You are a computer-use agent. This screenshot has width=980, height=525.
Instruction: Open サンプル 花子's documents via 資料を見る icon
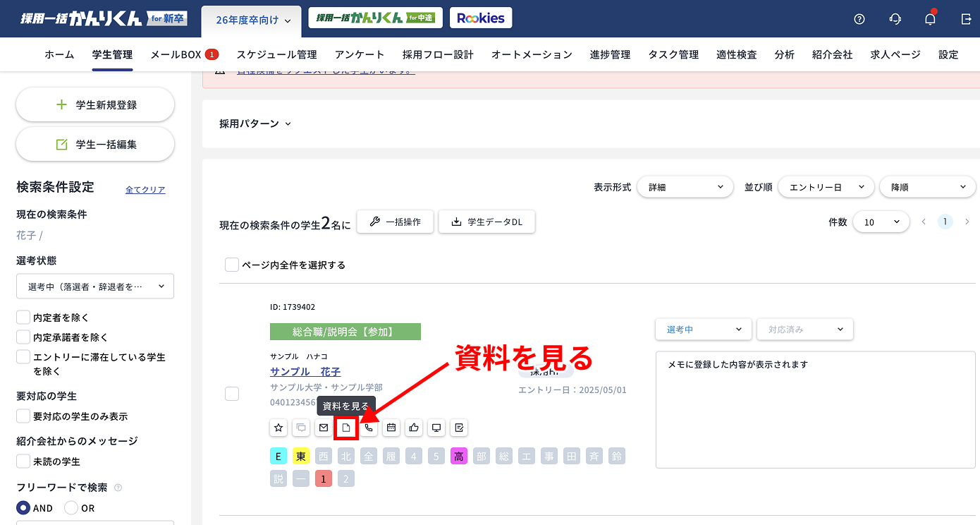click(x=346, y=428)
